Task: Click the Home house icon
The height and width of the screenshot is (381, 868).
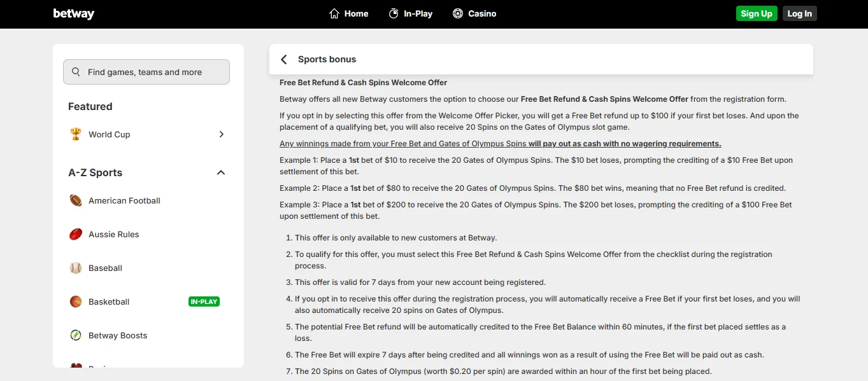Action: 334,13
